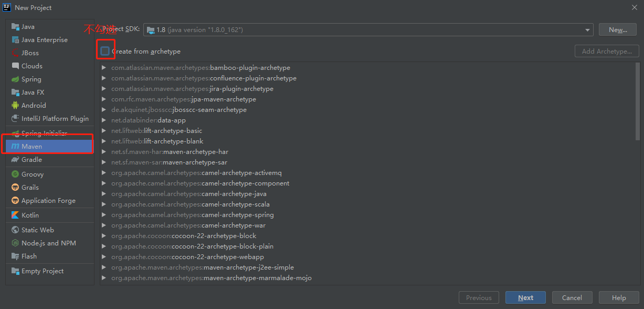Select cocoon-22-archetype-block row

(367, 236)
